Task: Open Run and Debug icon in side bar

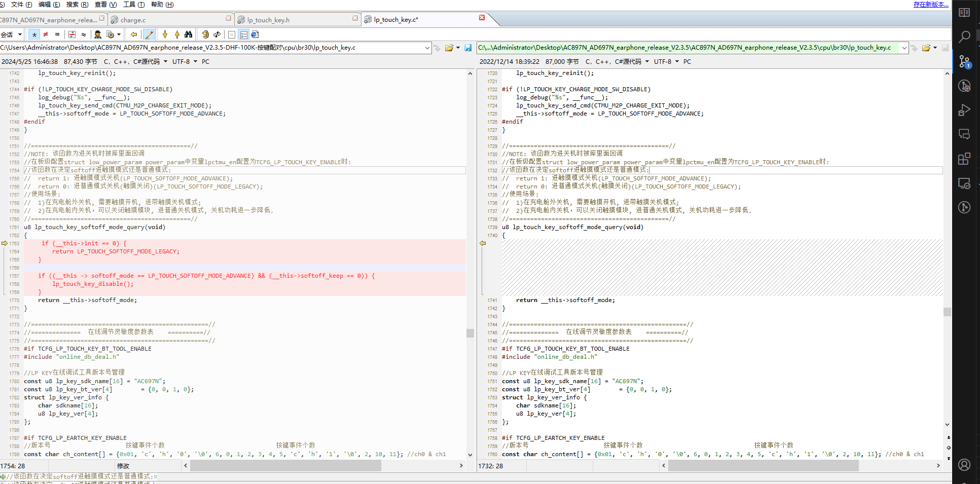Action: (x=964, y=110)
